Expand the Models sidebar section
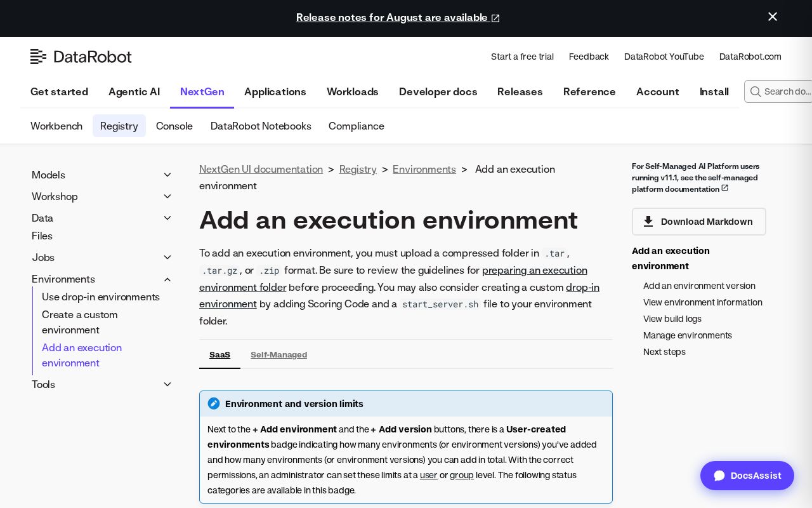This screenshot has height=508, width=812. pos(167,175)
